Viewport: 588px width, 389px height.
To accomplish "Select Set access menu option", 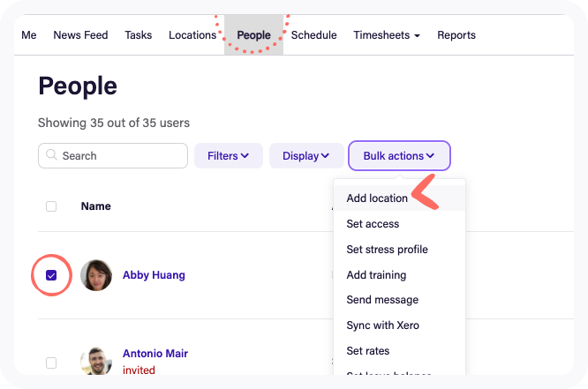I will click(373, 224).
